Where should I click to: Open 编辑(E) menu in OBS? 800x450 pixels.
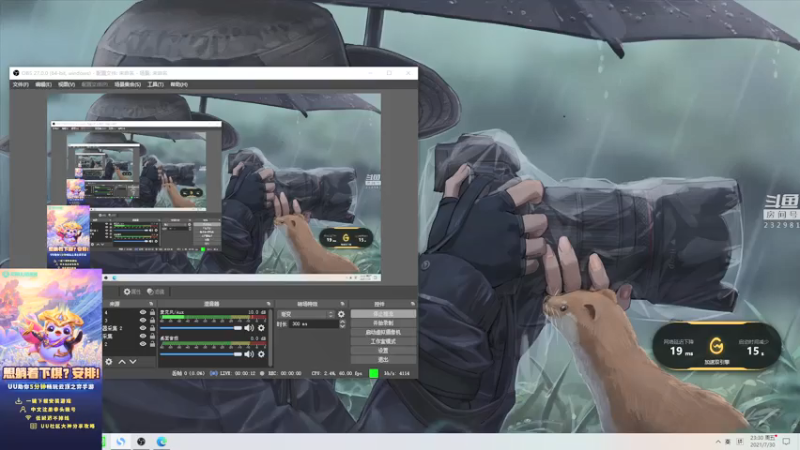pos(43,84)
